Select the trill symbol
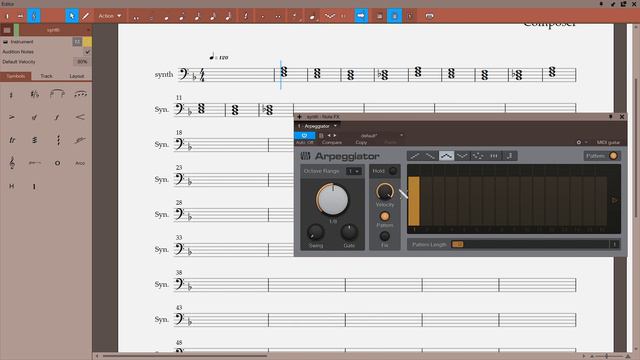 pos(11,140)
